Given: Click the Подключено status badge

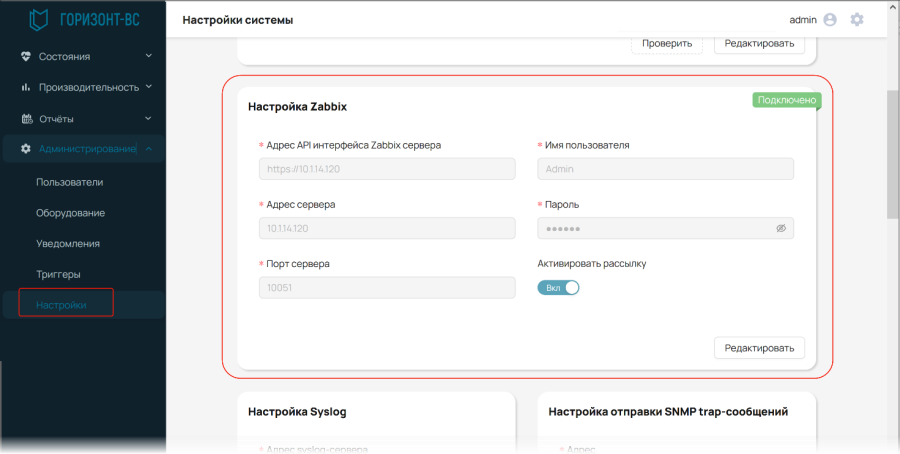Looking at the screenshot, I should 787,100.
